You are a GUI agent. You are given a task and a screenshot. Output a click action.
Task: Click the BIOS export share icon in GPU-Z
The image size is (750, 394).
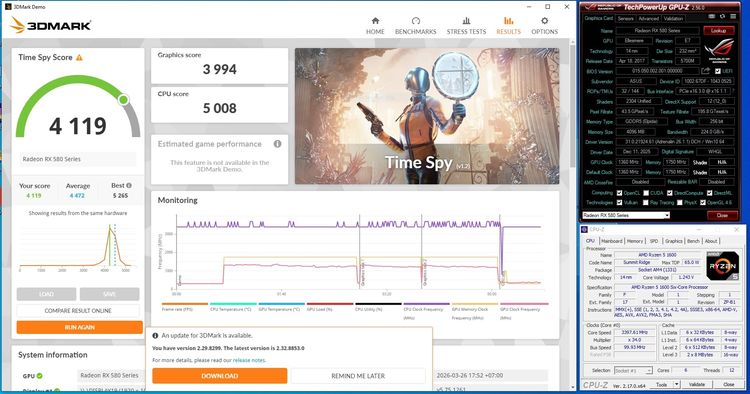point(705,71)
